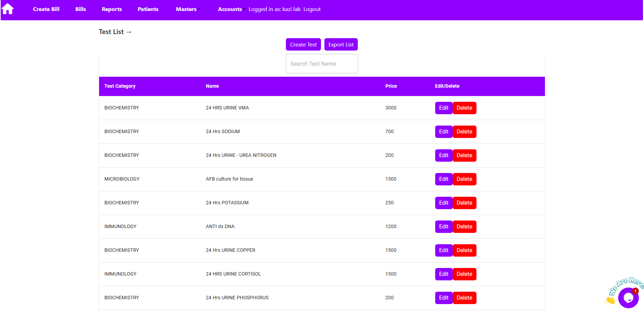Open the live chat bubble widget
The image size is (644, 312).
(628, 298)
